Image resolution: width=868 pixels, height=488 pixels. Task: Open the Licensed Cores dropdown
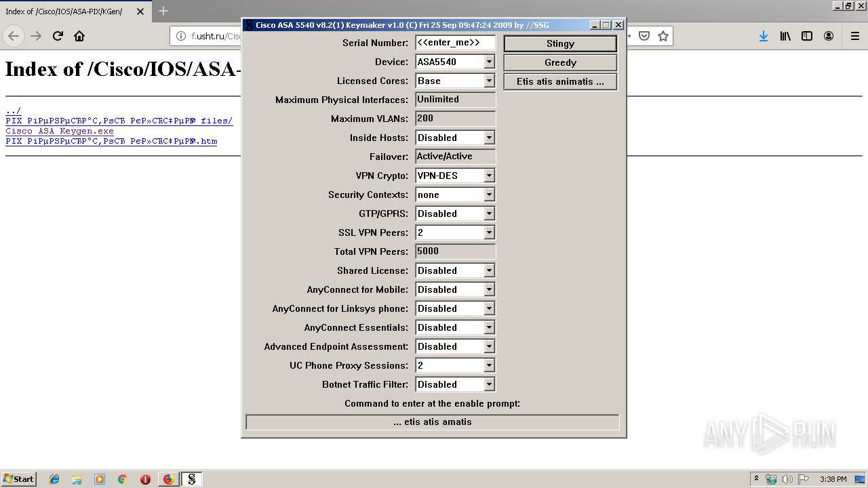(489, 81)
